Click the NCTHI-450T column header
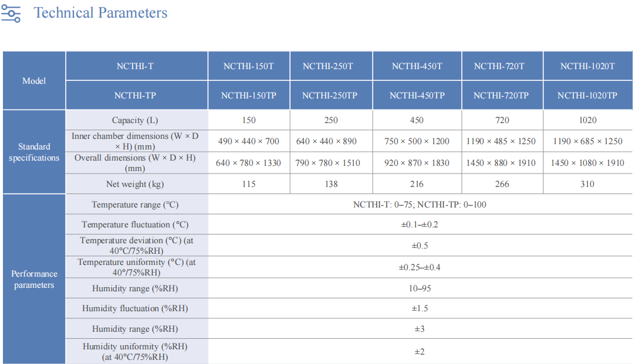 point(417,66)
